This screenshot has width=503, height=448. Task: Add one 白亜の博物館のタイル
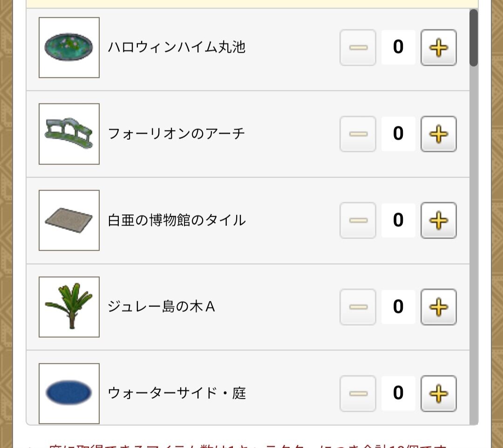[438, 220]
